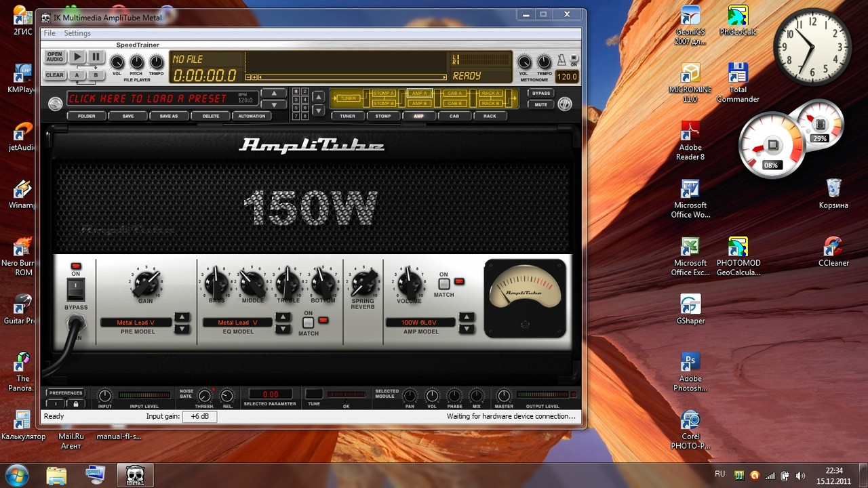Screen dimensions: 868x488
Task: Switch to the STOMP module tab
Action: point(383,116)
